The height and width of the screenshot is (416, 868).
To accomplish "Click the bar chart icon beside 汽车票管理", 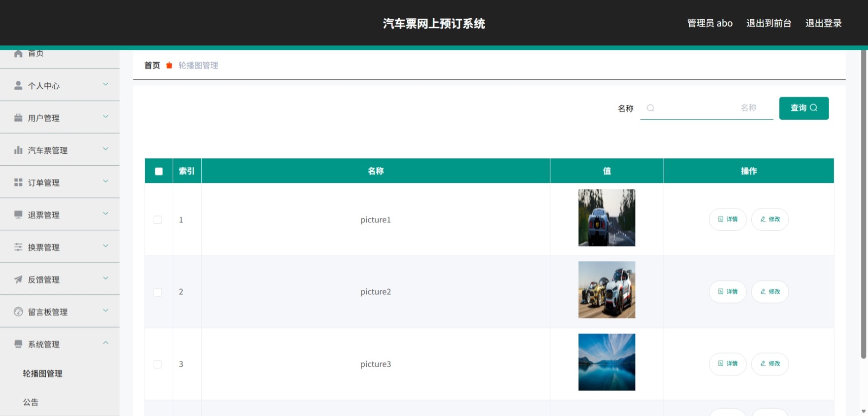I will 18,150.
